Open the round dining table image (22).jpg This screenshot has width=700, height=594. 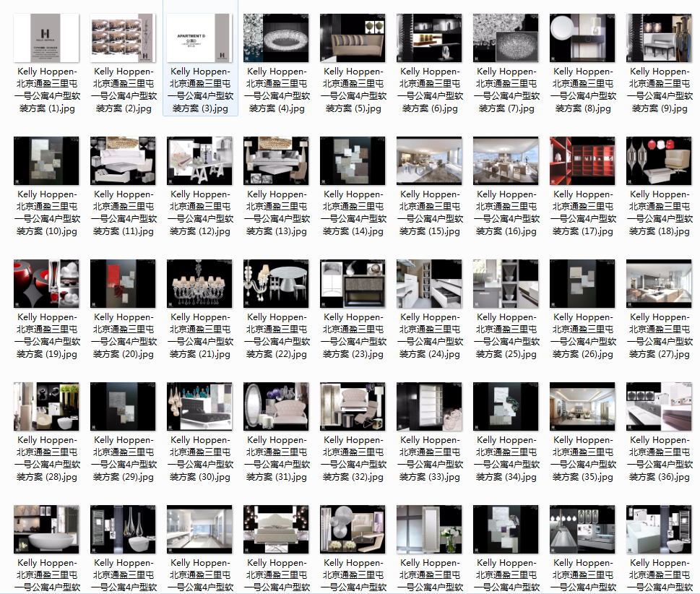point(276,283)
